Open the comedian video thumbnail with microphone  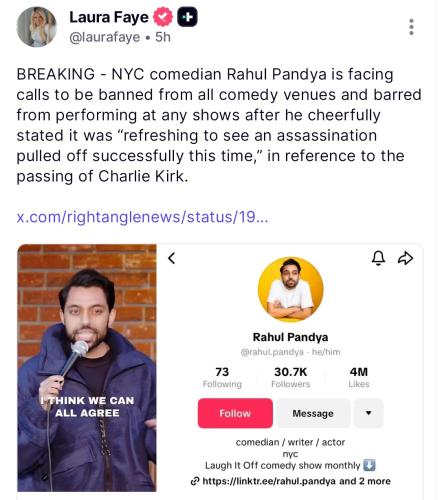click(x=87, y=368)
